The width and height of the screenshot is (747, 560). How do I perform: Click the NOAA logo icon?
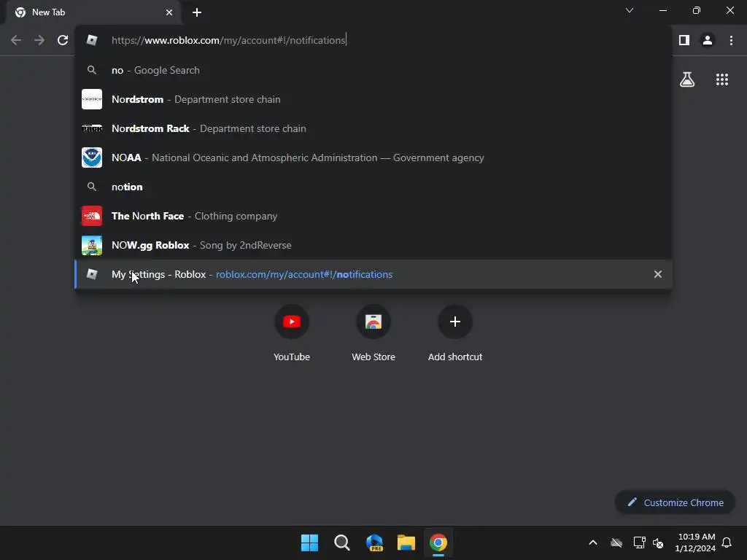pos(92,157)
